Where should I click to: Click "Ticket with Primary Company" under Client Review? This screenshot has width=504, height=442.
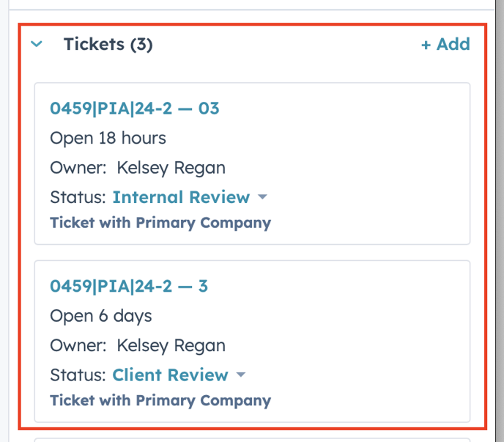point(160,400)
